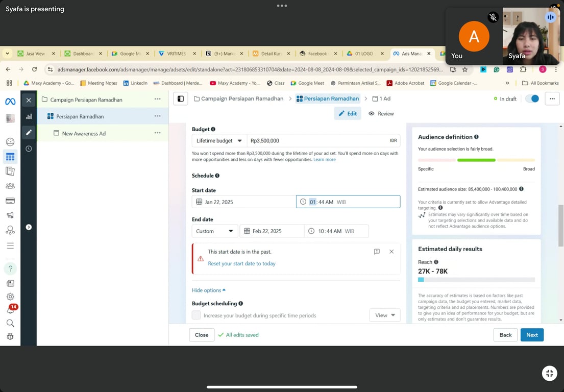Click the Reach estimate progress bar
Screen dimensions: 564x392
click(x=476, y=279)
